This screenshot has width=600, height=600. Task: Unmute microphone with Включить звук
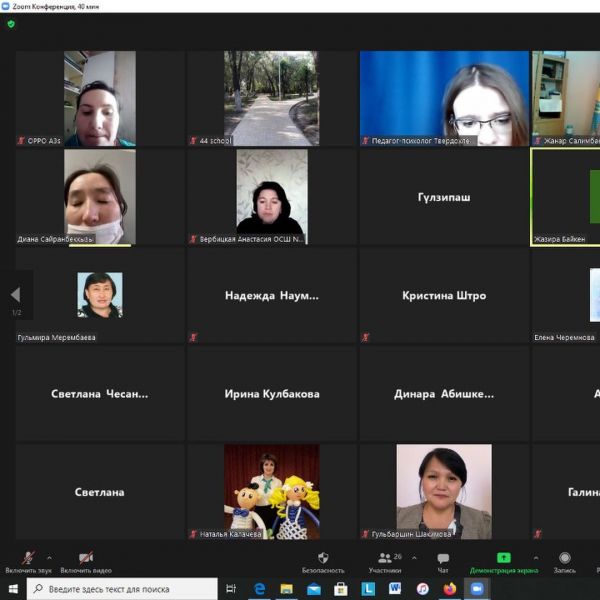pyautogui.click(x=28, y=562)
